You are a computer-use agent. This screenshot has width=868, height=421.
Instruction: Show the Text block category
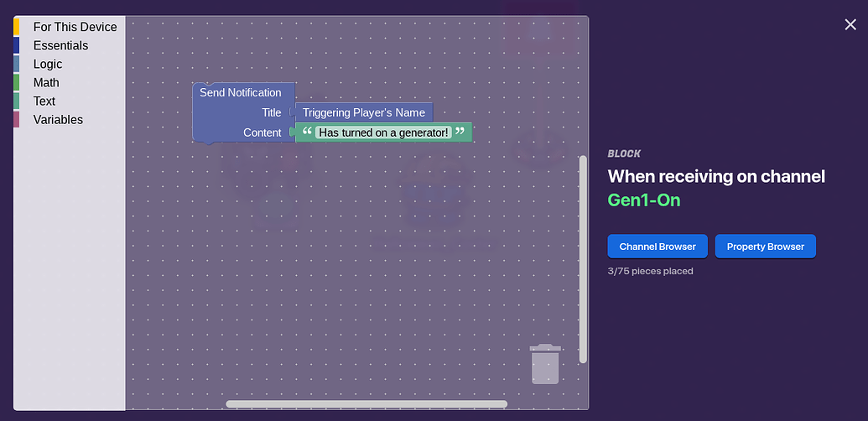[x=44, y=101]
